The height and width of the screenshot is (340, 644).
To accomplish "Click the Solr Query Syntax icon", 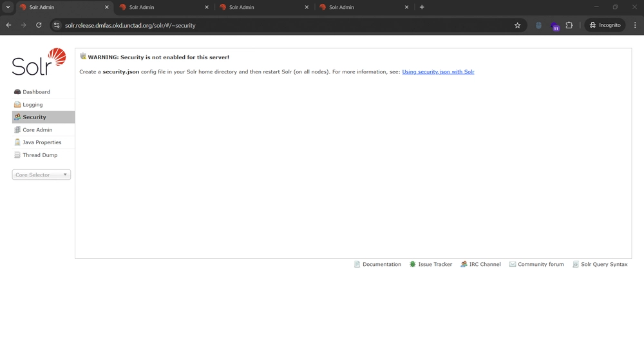I will coord(575,265).
